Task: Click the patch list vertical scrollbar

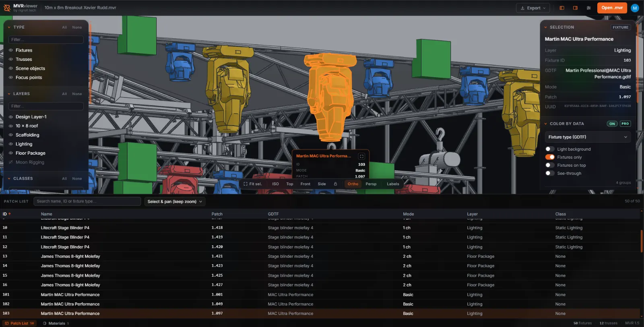Action: pyautogui.click(x=641, y=241)
